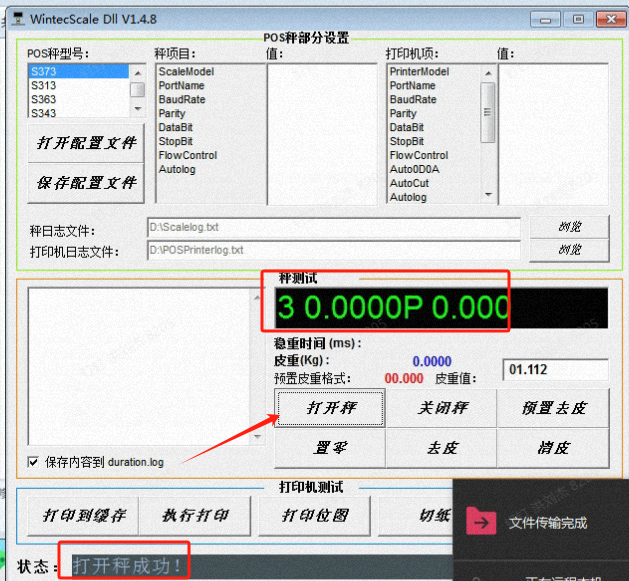Select S363 in POS scale model list
The width and height of the screenshot is (629, 581).
(79, 100)
